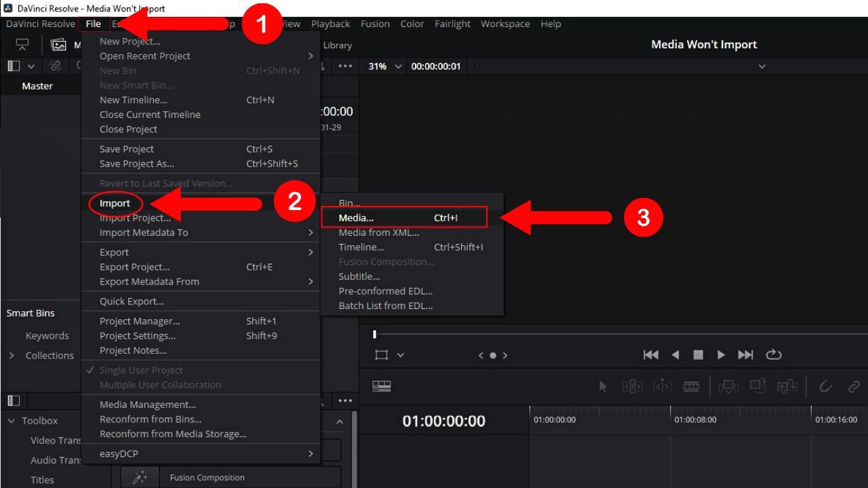Select the Trim Edit mode tool
Viewport: 868px width, 488px height.
633,386
